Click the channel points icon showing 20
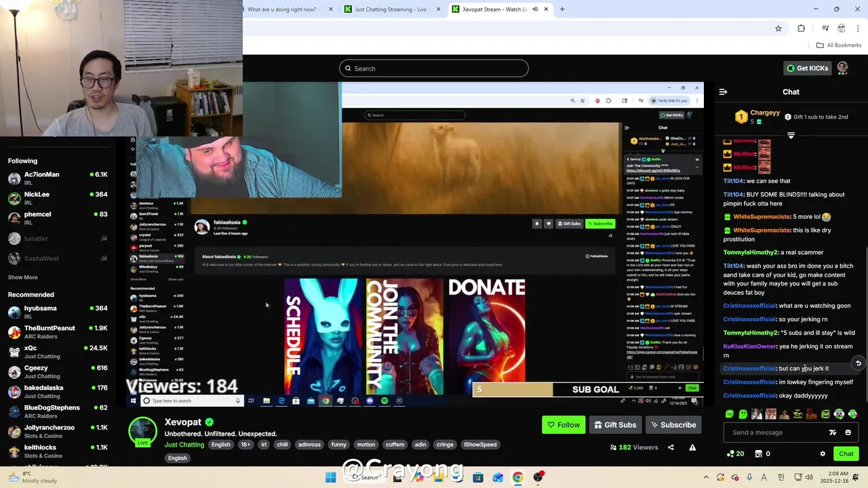 click(735, 454)
